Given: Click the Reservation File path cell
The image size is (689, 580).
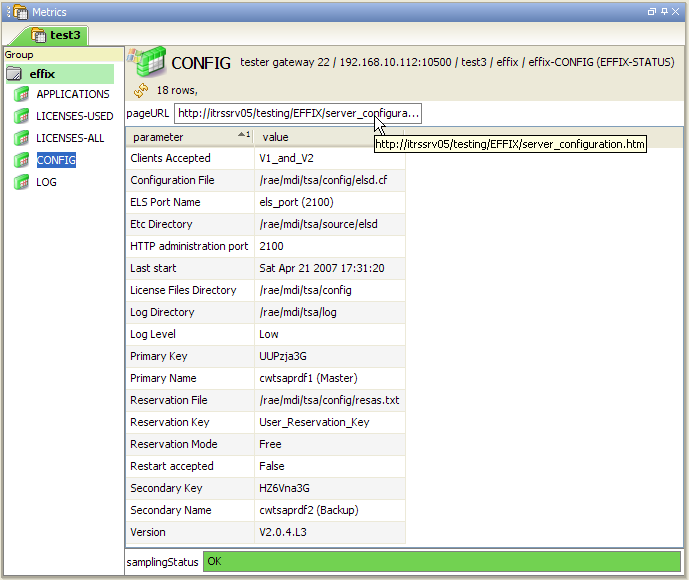Looking at the screenshot, I should coord(330,400).
